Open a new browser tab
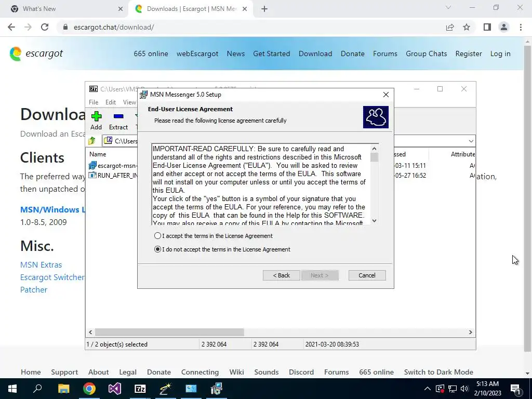This screenshot has width=532, height=399. click(264, 9)
